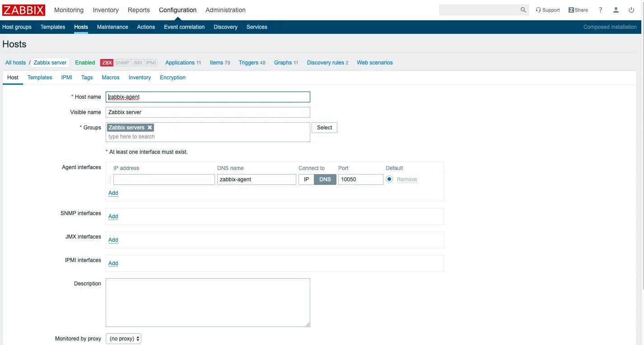Viewport: 644px width, 345px height.
Task: Switch to the IPMI host tab
Action: (67, 78)
